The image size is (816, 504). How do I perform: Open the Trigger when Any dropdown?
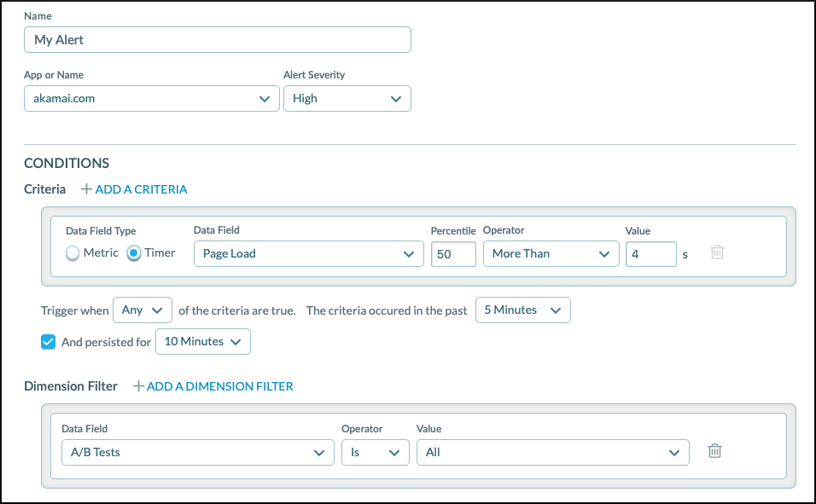pos(142,310)
